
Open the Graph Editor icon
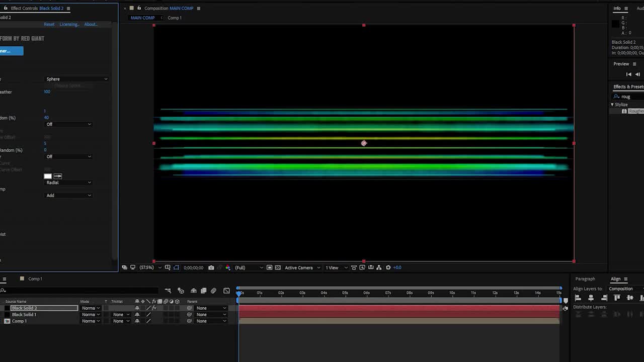point(226,291)
